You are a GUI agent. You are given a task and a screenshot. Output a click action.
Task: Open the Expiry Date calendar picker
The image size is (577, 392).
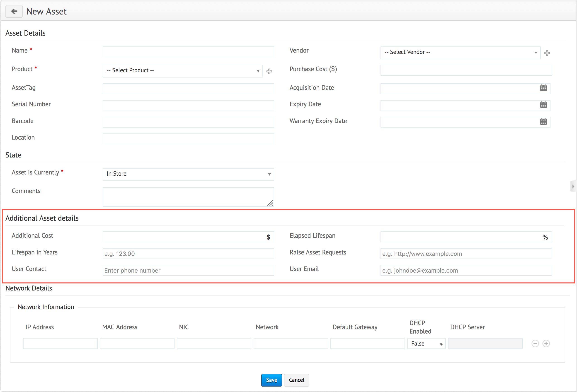543,105
